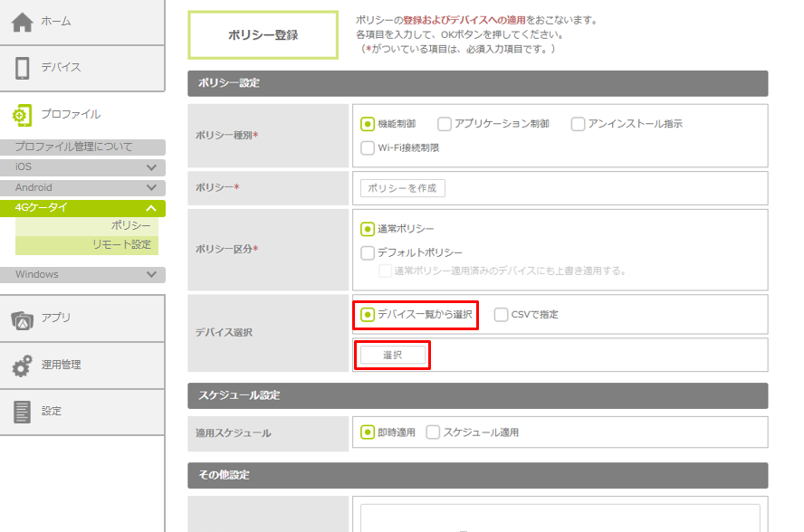Image resolution: width=804 pixels, height=532 pixels.
Task: Expand the Windows section
Action: (x=151, y=274)
